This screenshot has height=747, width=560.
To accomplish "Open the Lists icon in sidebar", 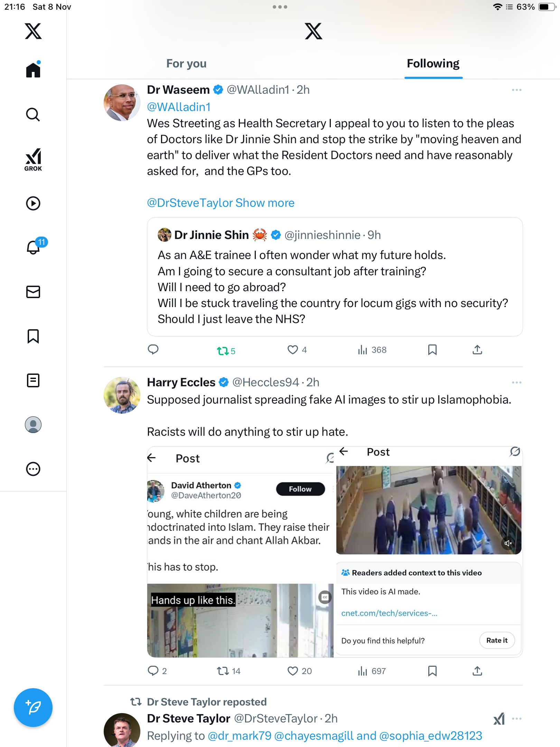I will click(x=33, y=380).
